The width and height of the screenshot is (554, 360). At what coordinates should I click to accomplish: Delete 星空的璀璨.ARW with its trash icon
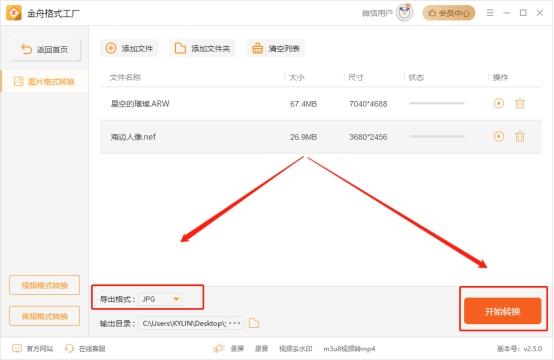tap(520, 103)
